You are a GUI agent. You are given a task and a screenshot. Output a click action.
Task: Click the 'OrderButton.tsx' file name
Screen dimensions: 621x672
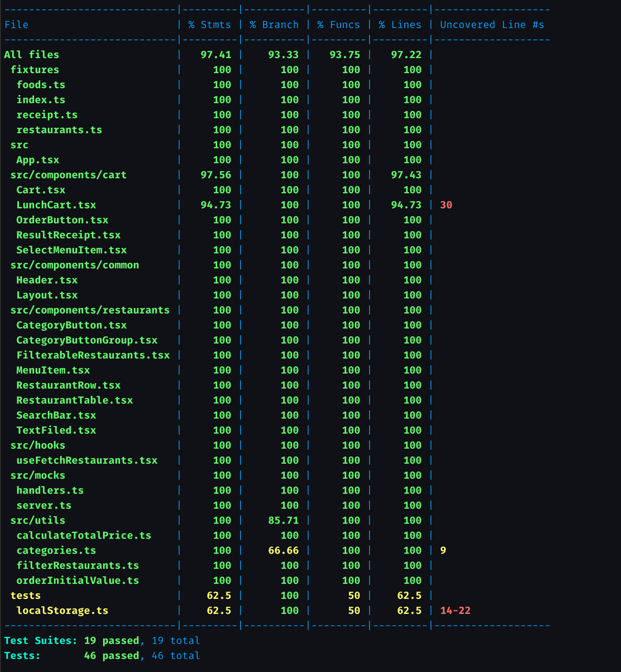[62, 220]
